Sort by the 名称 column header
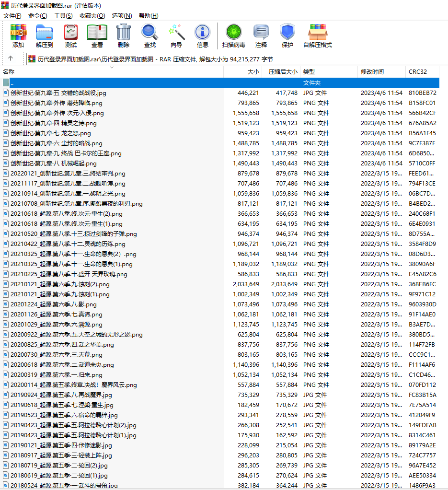The width and height of the screenshot is (448, 490). pyautogui.click(x=113, y=71)
